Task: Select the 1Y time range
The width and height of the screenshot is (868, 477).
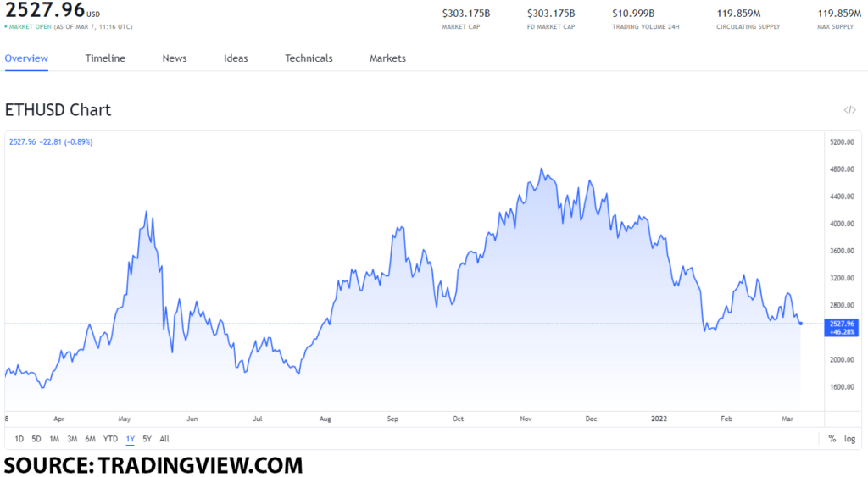Action: [130, 439]
